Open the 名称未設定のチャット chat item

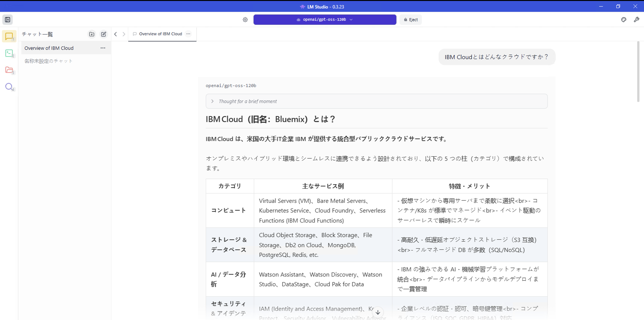[48, 61]
